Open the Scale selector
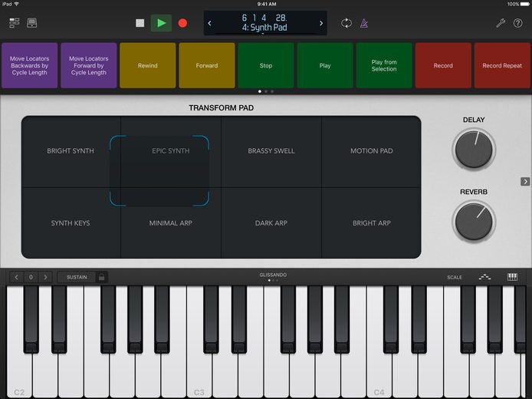The height and width of the screenshot is (399, 532). 455,277
